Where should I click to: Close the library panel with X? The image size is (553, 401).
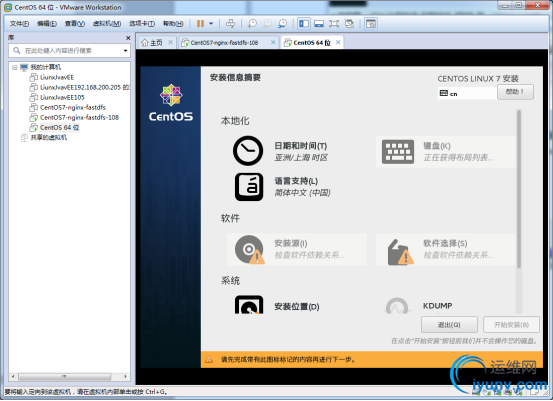(128, 38)
